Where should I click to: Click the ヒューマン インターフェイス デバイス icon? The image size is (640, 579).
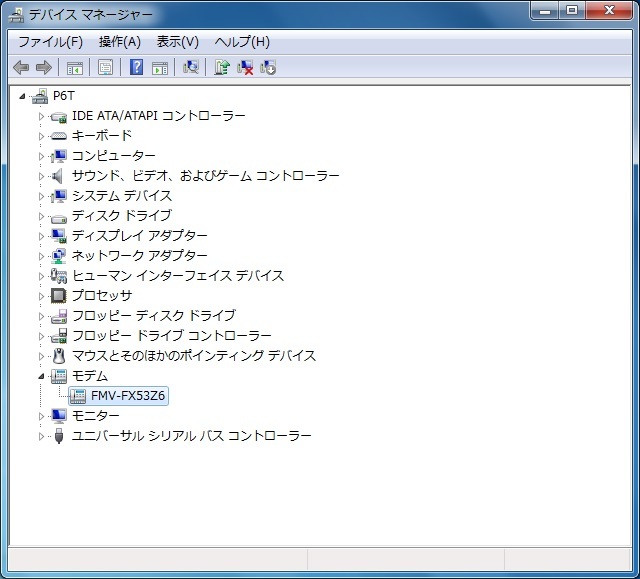(x=59, y=276)
